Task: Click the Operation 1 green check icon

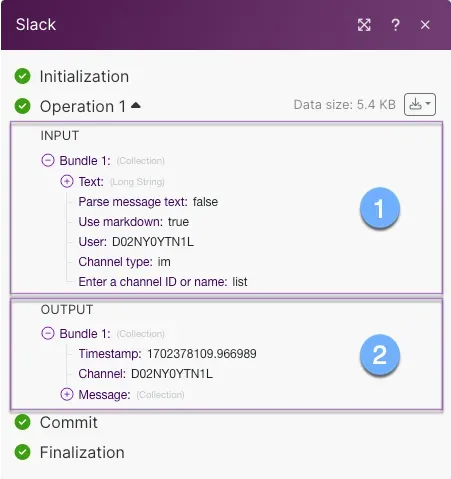Action: (22, 106)
